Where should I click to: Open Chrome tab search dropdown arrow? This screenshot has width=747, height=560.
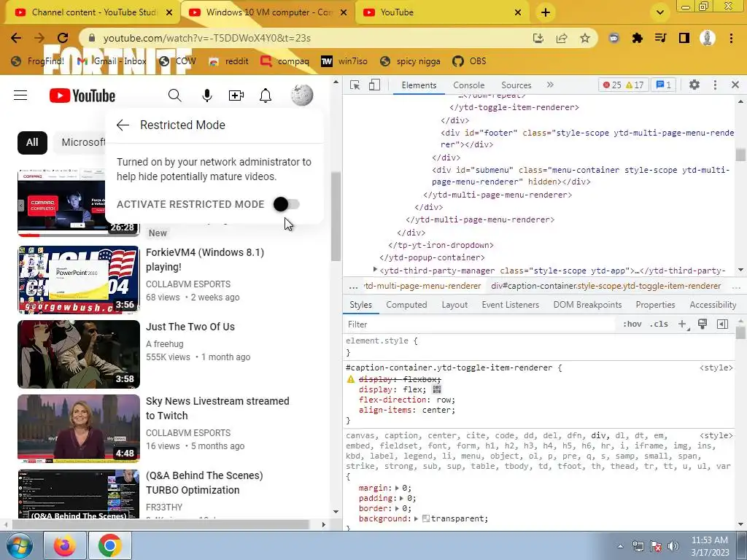pyautogui.click(x=659, y=12)
